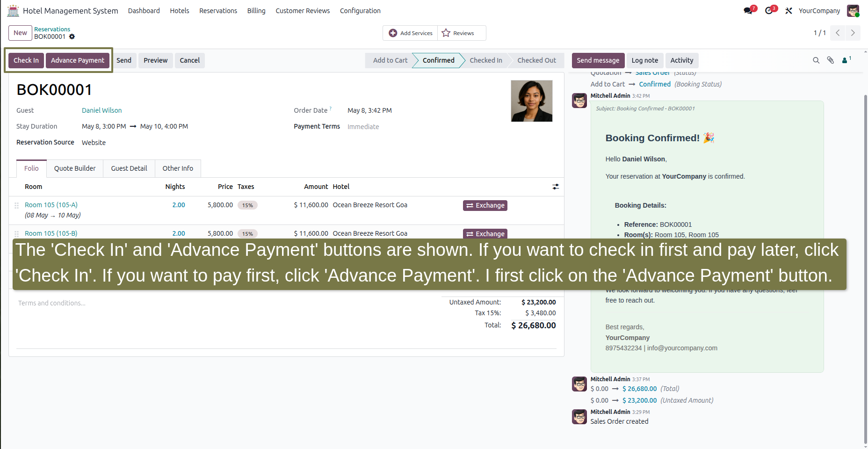Select the Checked Out status stage
This screenshot has width=868, height=449.
point(536,60)
